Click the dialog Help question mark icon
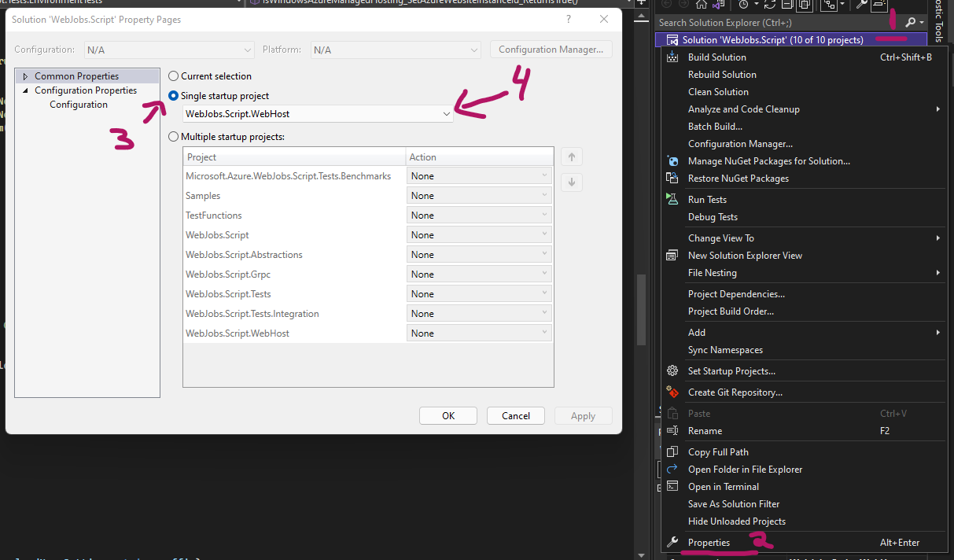The height and width of the screenshot is (560, 954). pos(569,19)
